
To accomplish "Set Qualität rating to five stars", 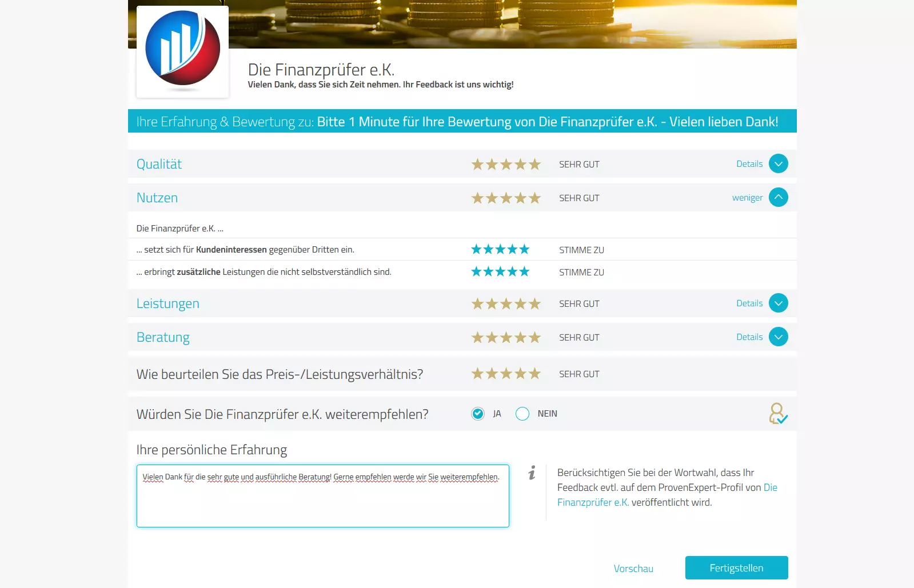I will (x=534, y=165).
